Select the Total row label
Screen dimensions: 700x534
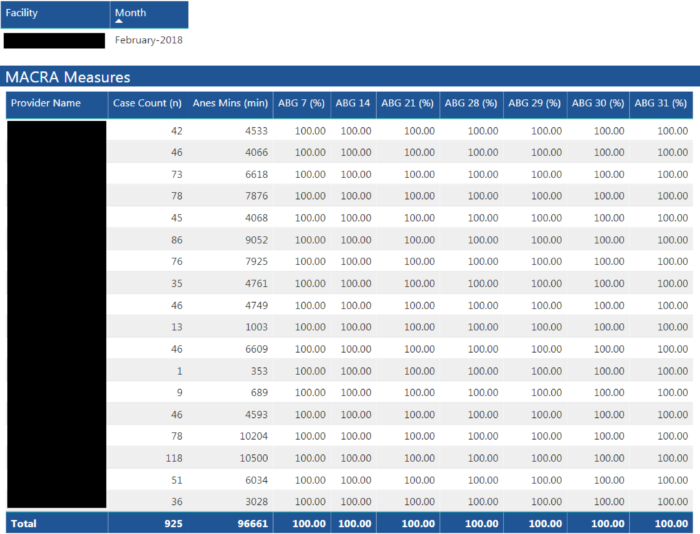[23, 523]
